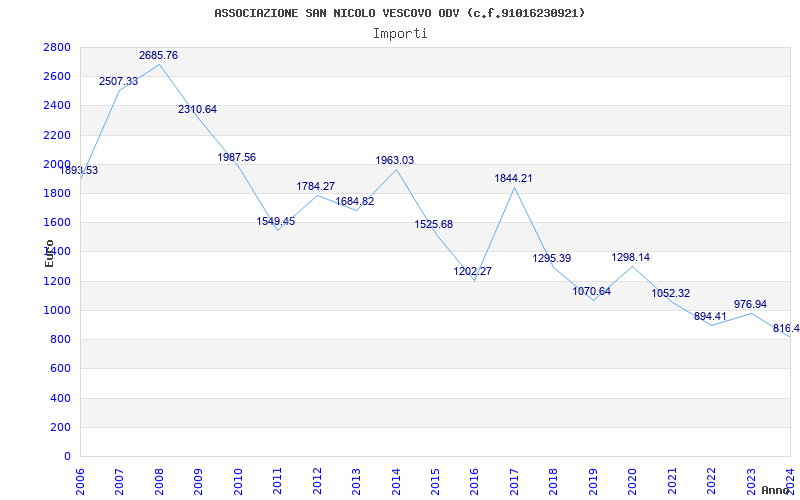Select the 2200 y-axis tick label
The width and height of the screenshot is (800, 500).
[x=57, y=135]
